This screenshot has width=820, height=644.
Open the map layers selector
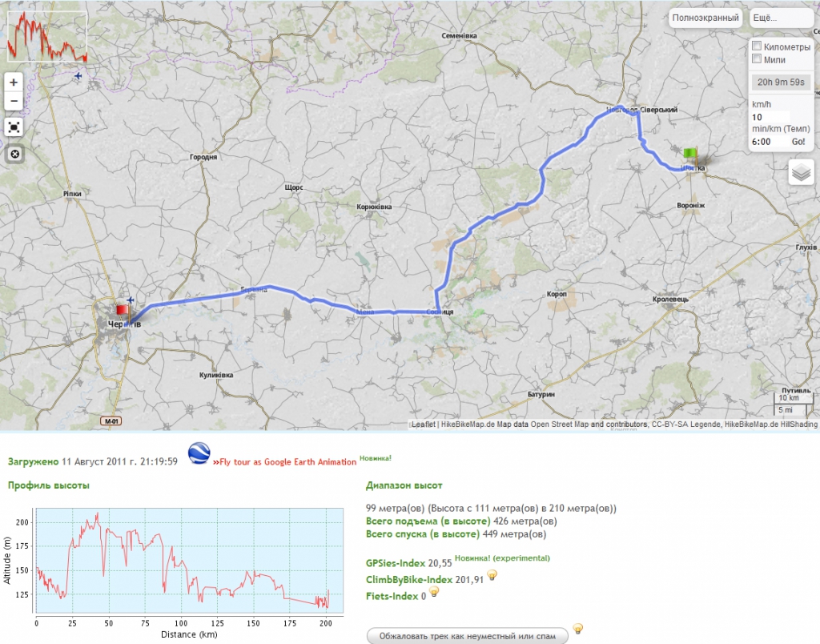point(801,171)
